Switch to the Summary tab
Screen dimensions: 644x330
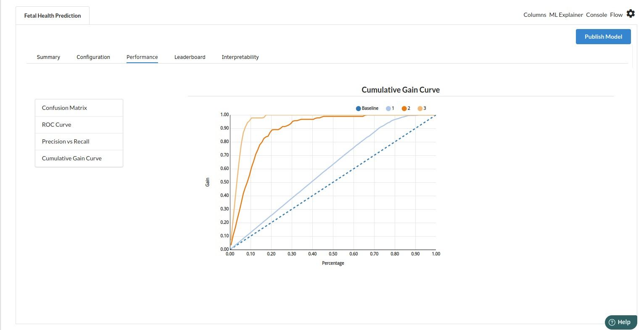48,57
